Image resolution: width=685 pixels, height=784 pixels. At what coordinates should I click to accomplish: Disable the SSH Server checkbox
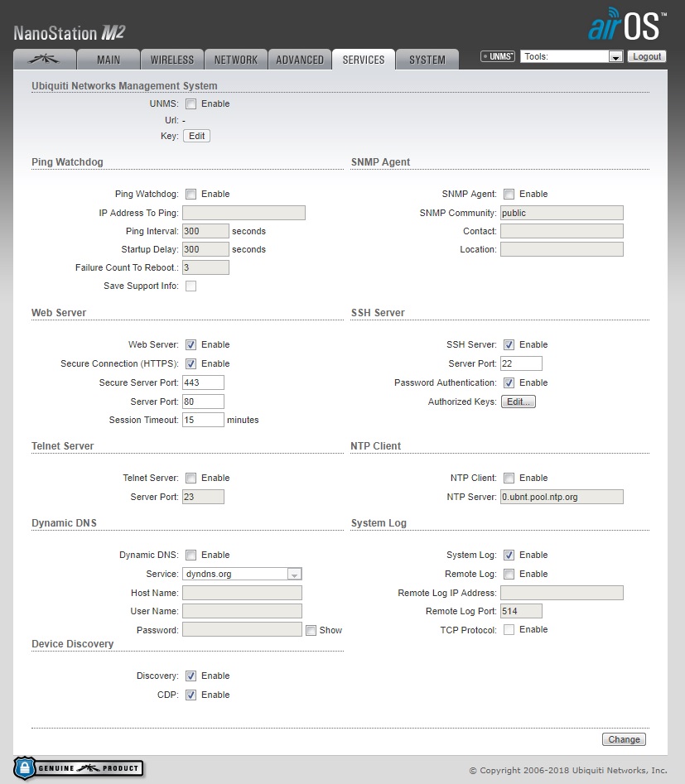[509, 344]
